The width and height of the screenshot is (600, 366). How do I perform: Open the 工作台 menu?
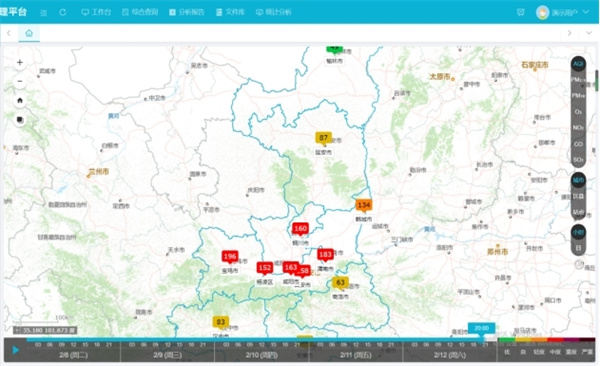[x=96, y=12]
